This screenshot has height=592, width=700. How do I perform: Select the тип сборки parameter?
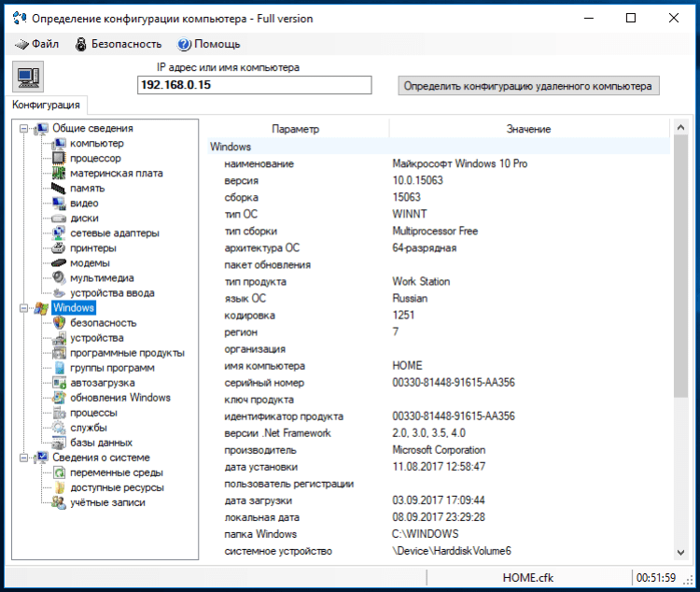point(250,232)
